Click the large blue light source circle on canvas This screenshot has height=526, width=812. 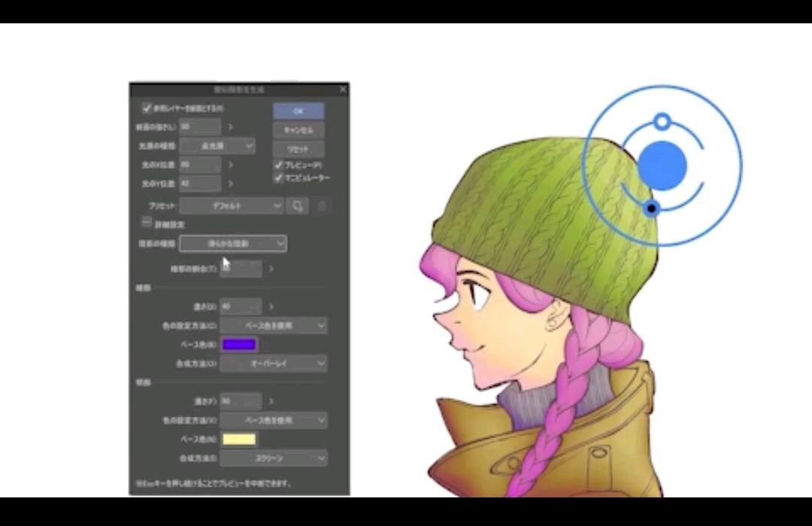coord(662,166)
